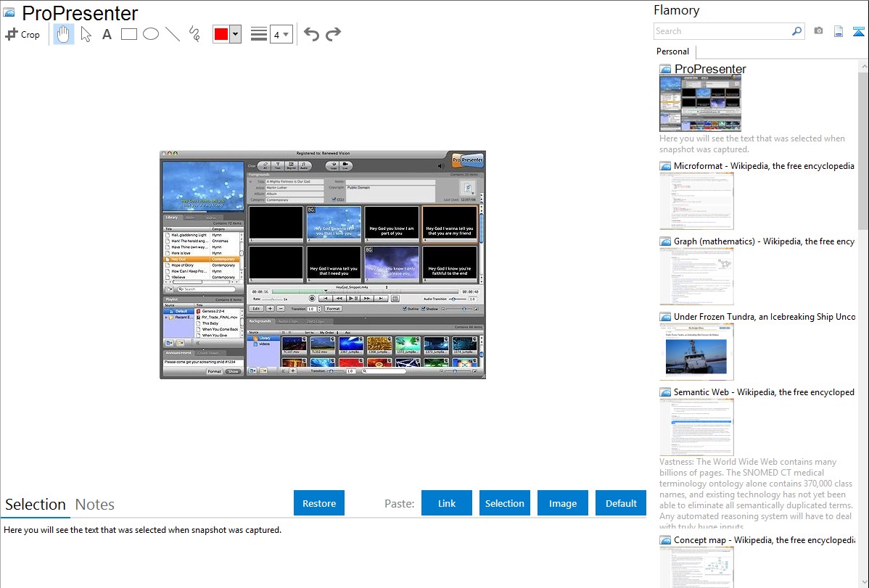The image size is (869, 588).
Task: Click the sidebar scroll up arrow
Action: click(x=864, y=66)
